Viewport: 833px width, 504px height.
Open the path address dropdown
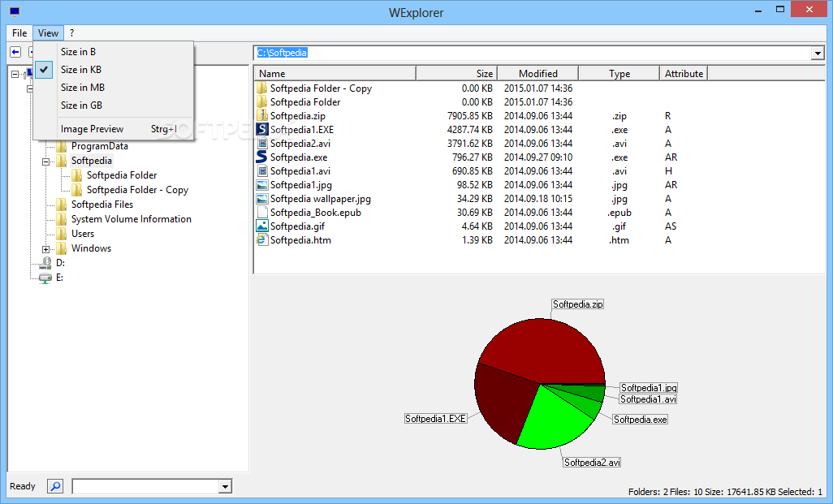coord(817,53)
